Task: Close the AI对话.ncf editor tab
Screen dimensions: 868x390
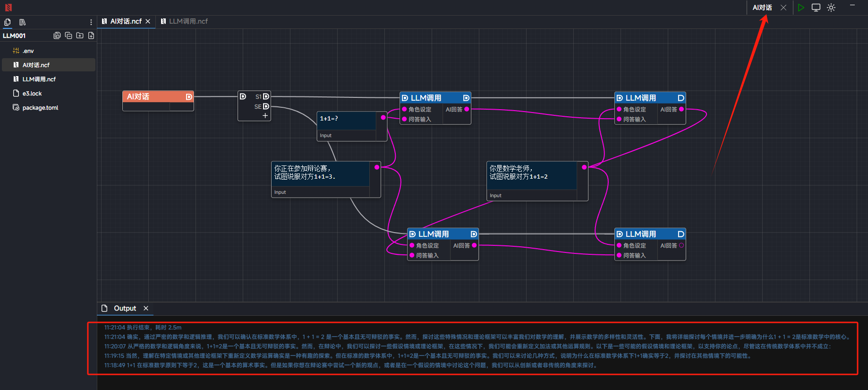Action: click(x=148, y=21)
